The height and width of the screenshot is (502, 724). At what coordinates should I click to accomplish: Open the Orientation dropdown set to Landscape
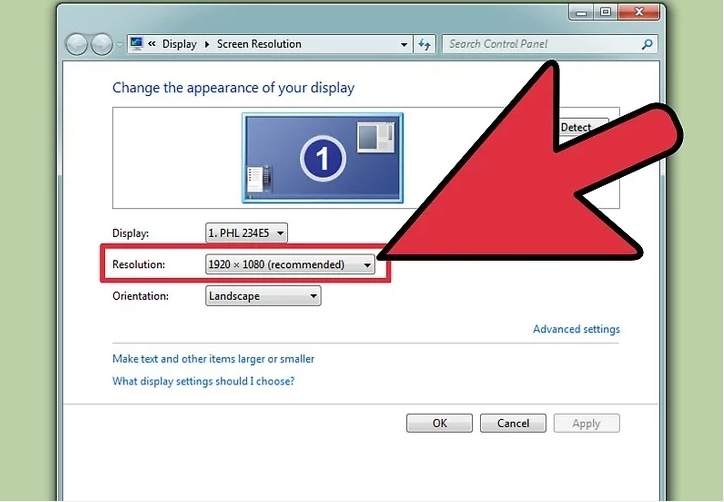(x=263, y=296)
